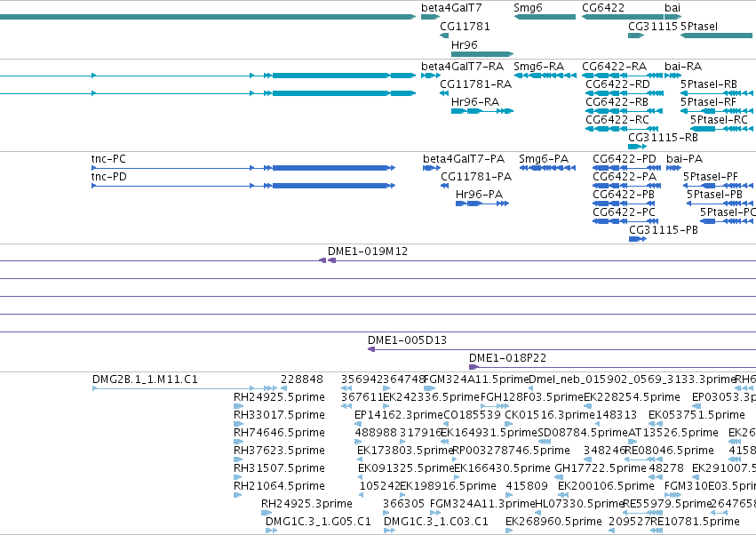Image resolution: width=756 pixels, height=535 pixels.
Task: Click EST EP14162.3prime
Action: tap(358, 424)
